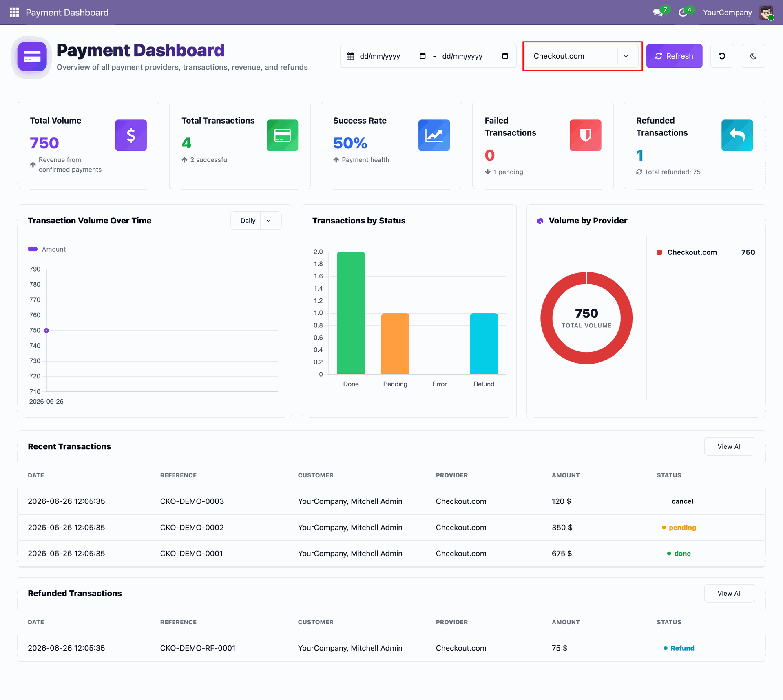Click the Total Volume dollar icon
The image size is (783, 700).
(131, 135)
